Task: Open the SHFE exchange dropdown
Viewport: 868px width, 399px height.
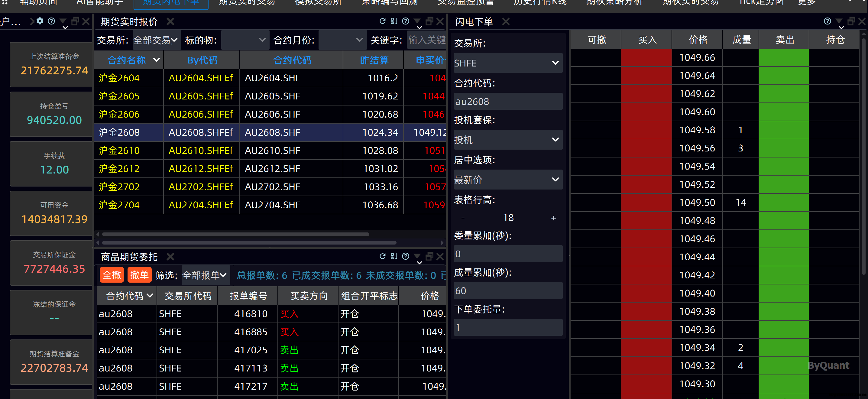Action: pos(507,63)
